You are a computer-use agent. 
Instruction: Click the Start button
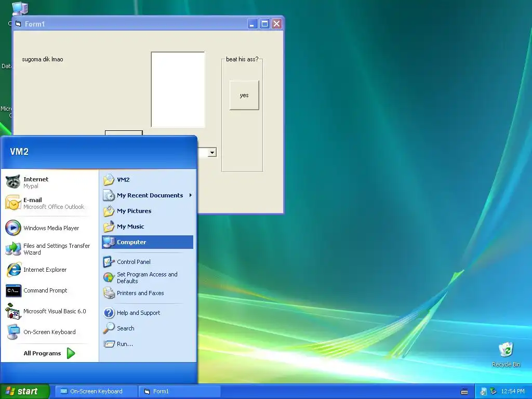[24, 391]
